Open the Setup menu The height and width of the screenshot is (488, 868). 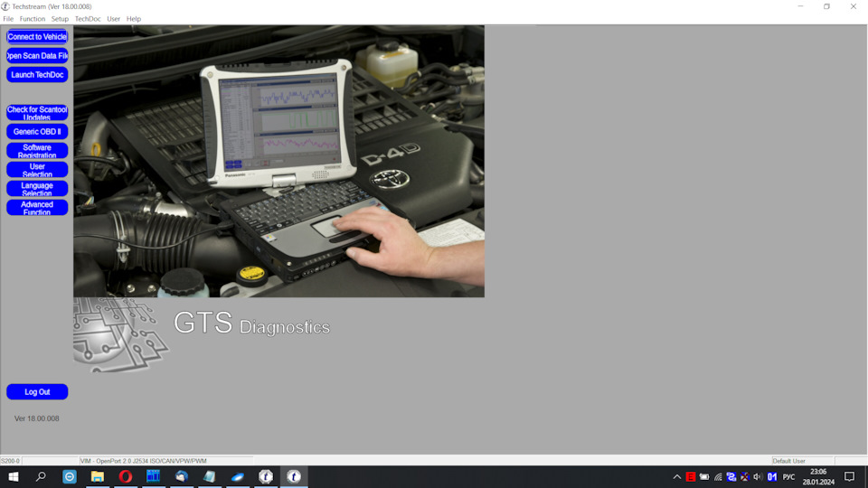click(x=60, y=19)
